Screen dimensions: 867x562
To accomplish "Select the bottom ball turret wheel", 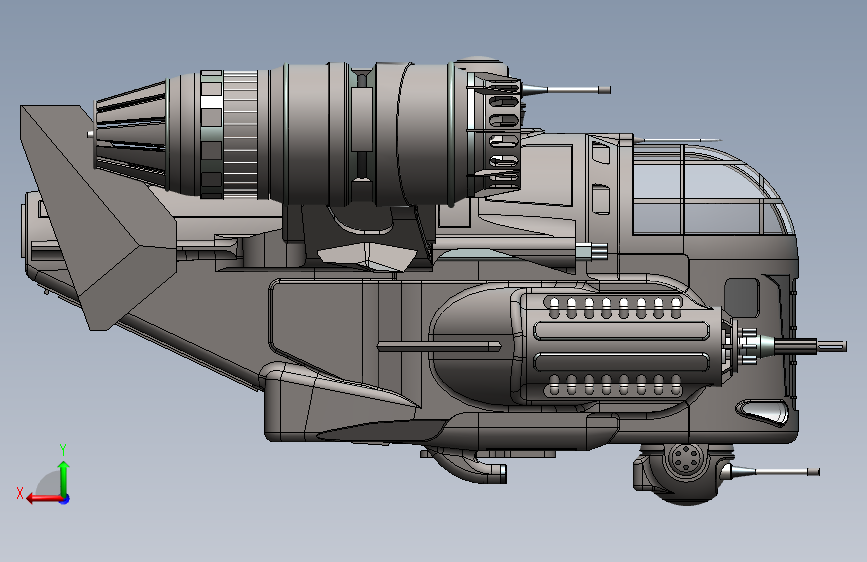I will click(x=686, y=460).
